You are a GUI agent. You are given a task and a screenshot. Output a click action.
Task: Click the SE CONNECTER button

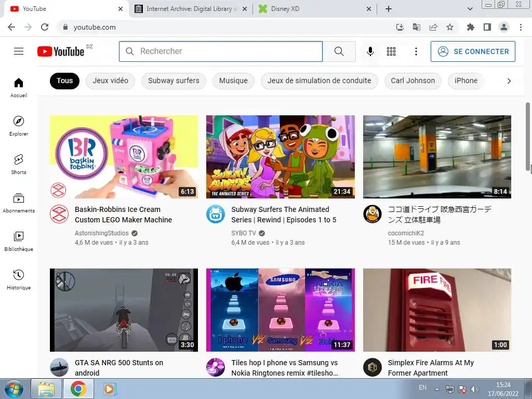click(473, 51)
